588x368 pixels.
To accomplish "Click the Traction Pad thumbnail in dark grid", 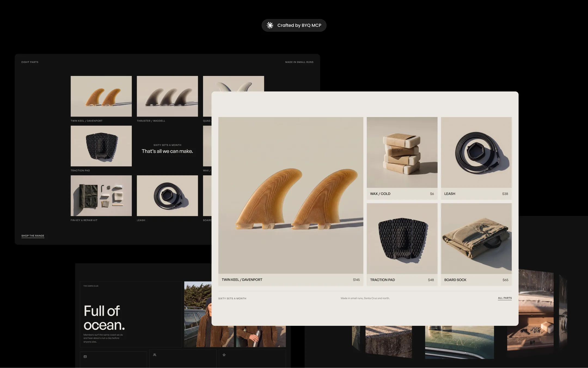I will [101, 146].
